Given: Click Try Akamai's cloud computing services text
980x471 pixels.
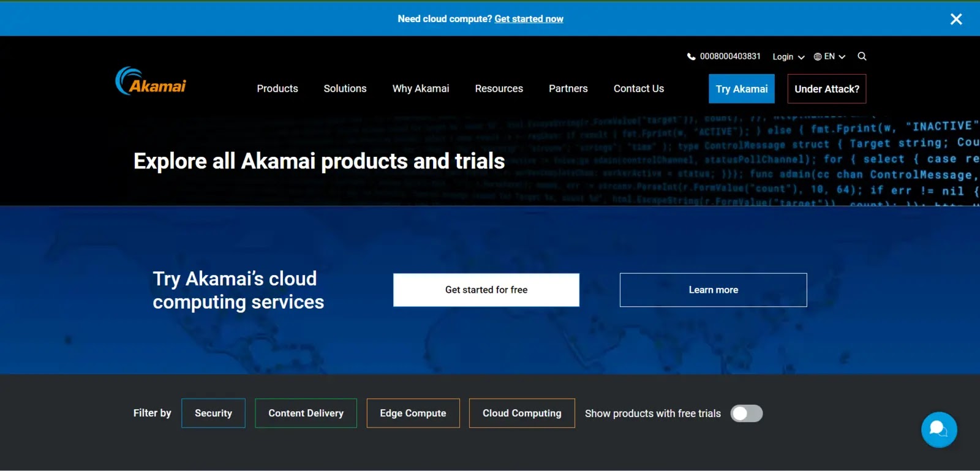Looking at the screenshot, I should [238, 290].
